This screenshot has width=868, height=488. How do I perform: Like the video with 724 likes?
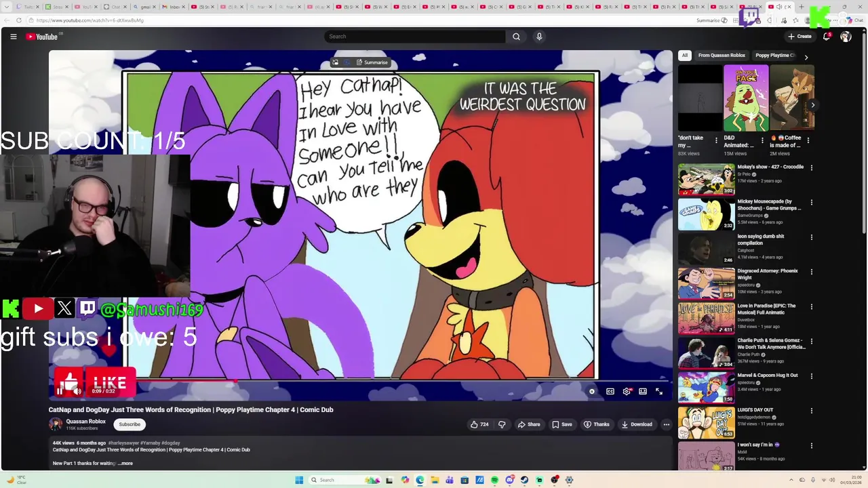coord(479,424)
